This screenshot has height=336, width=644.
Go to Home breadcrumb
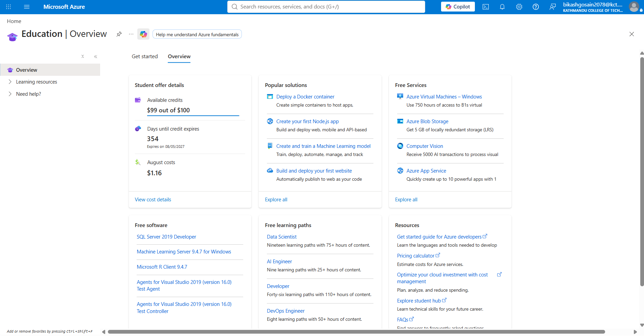click(14, 21)
